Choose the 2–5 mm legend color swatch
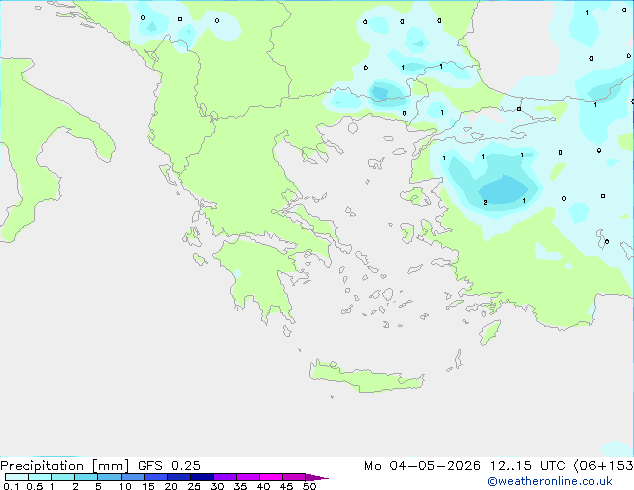 click(x=86, y=477)
